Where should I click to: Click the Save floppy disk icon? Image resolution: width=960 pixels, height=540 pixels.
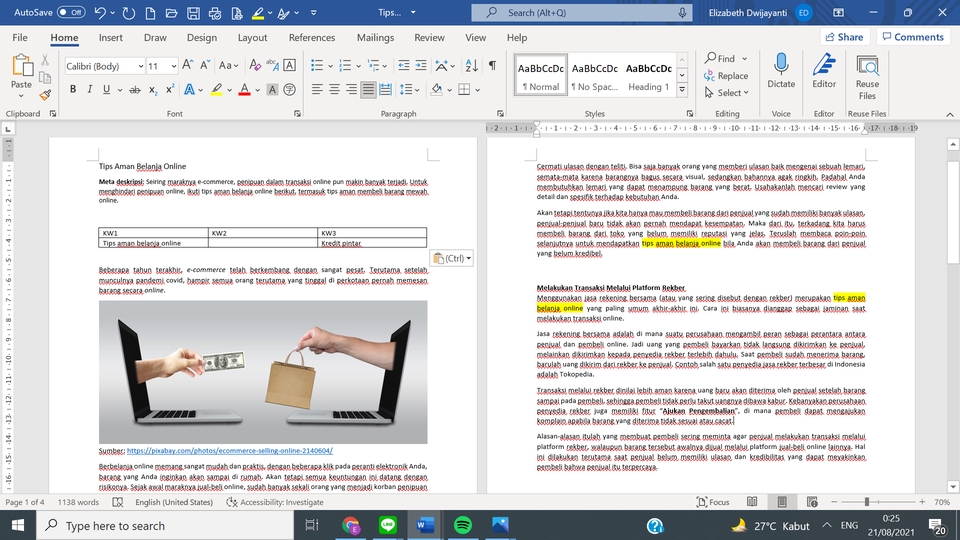tap(193, 12)
